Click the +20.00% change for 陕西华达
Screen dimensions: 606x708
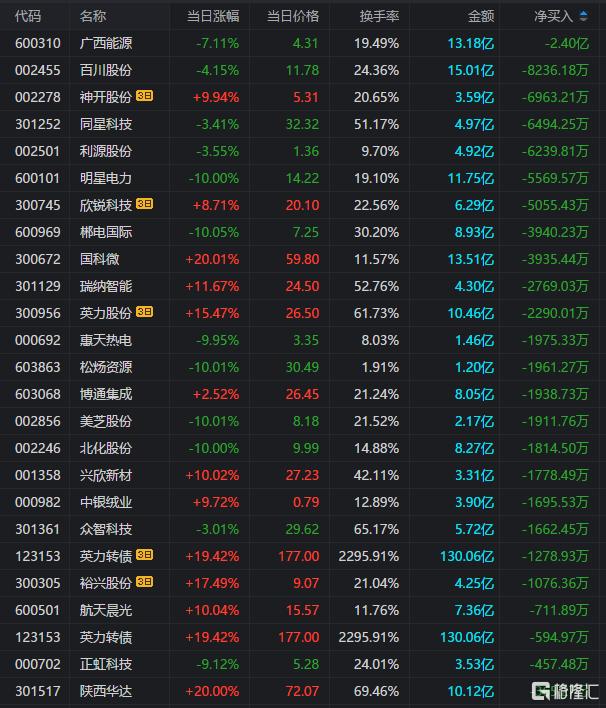(x=212, y=691)
